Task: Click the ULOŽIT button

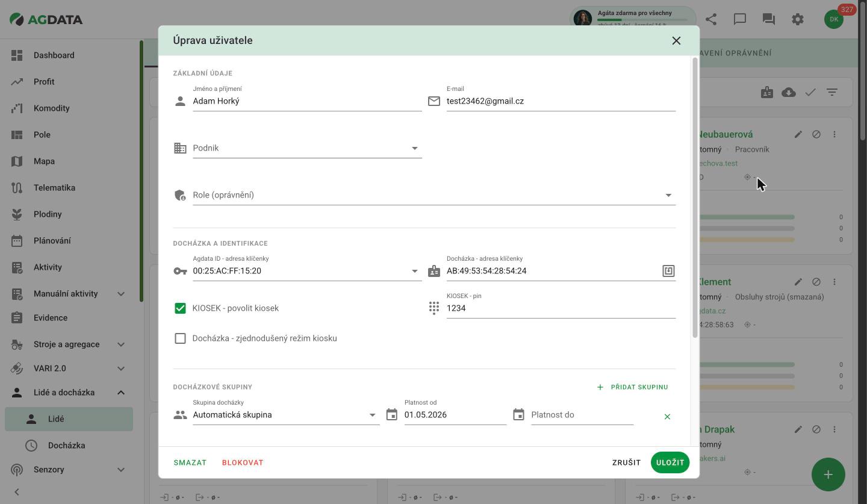Action: 670,462
